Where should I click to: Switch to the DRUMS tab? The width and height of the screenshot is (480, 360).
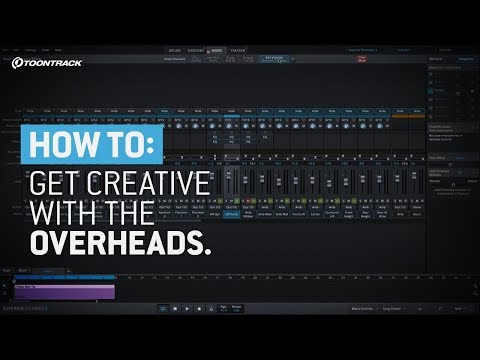[175, 50]
